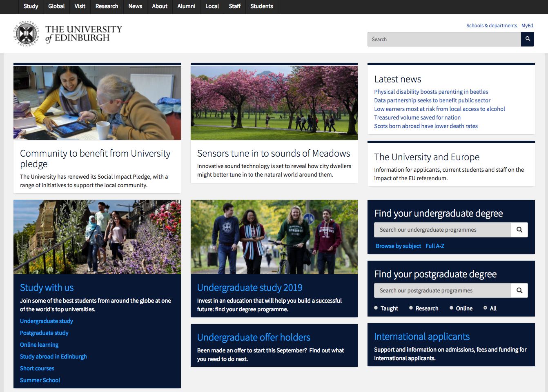Screen dimensions: 548x392
Task: Open the News menu item
Action: 135,6
